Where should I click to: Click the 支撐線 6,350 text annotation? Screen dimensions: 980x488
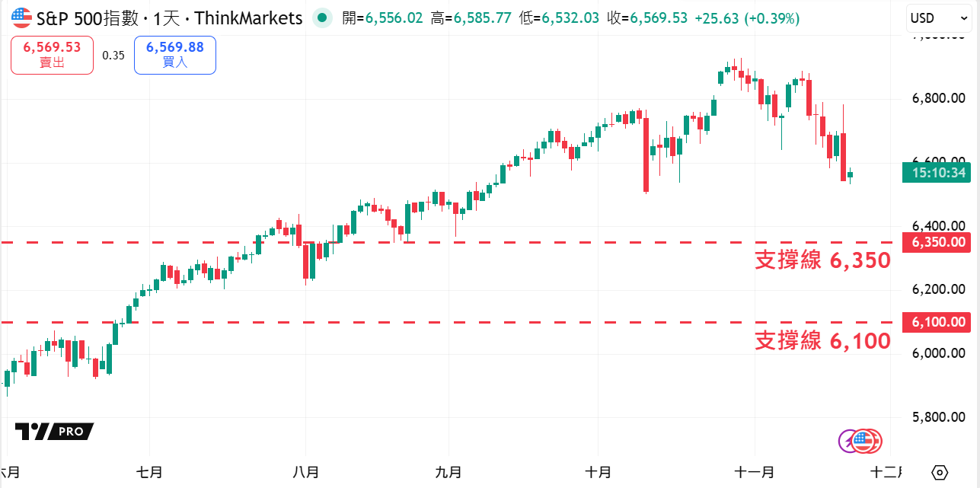[822, 260]
